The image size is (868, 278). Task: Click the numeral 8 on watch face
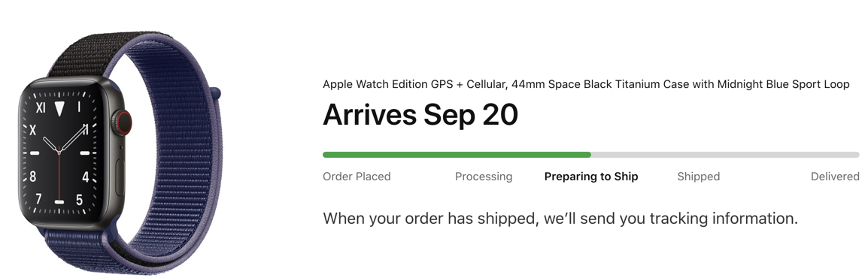(33, 177)
